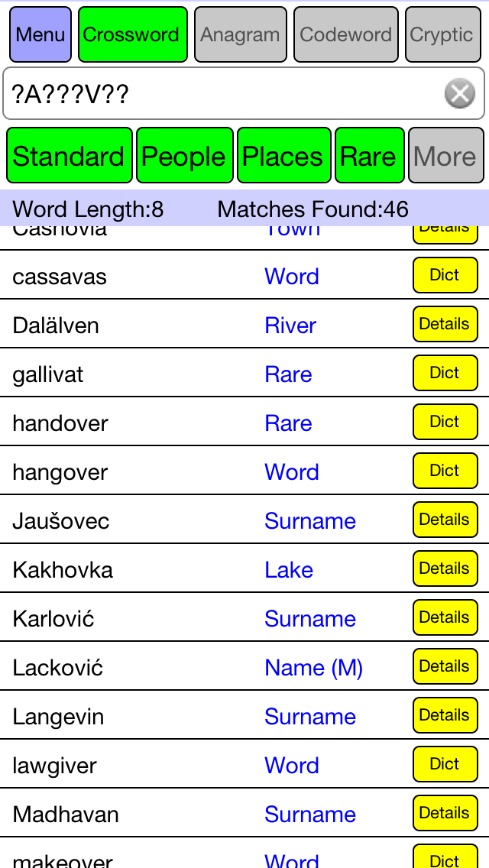
Task: Open Dict for cassavas
Action: [445, 275]
